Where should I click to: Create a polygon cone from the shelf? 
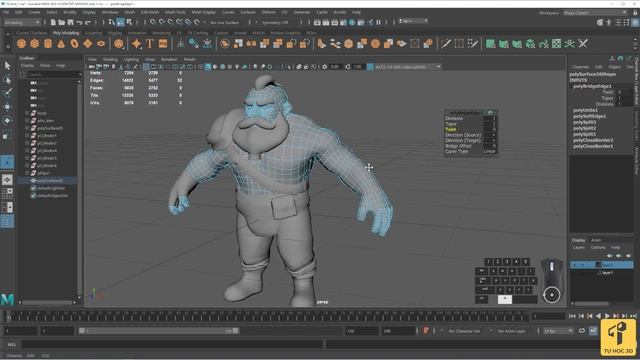click(61, 43)
